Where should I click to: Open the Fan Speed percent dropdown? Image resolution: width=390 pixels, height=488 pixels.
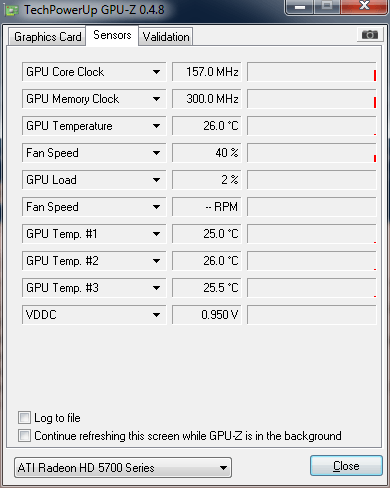tap(94, 153)
